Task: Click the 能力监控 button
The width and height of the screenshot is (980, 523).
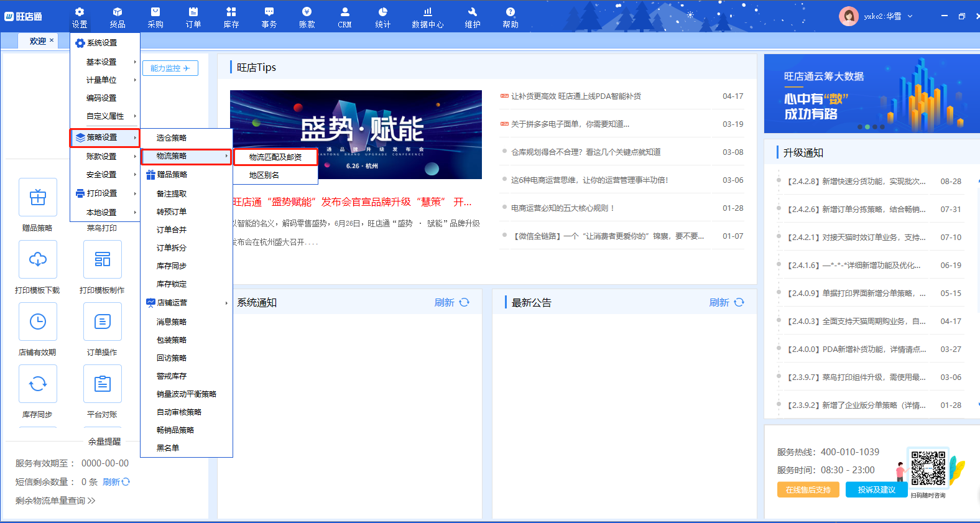Action: [170, 68]
